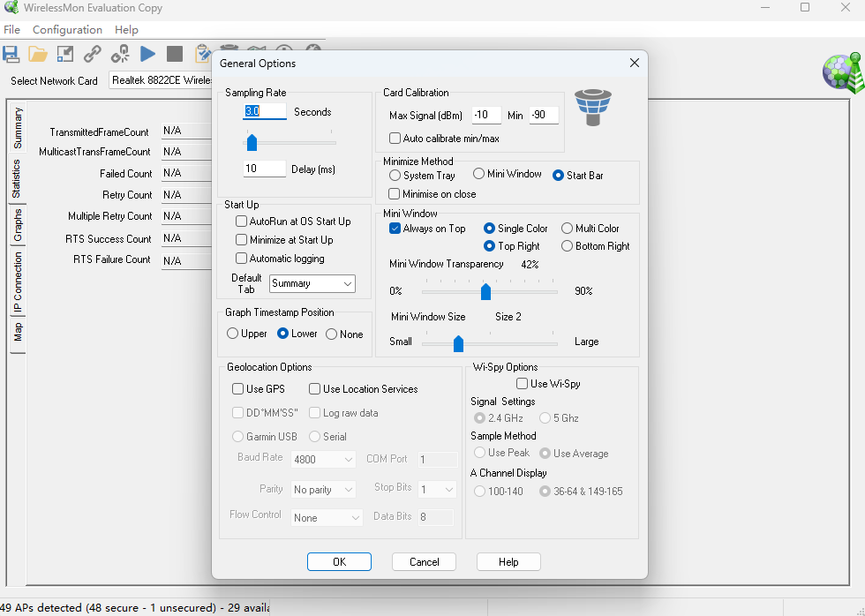
Task: Open the Stop Bits dropdown
Action: [437, 489]
